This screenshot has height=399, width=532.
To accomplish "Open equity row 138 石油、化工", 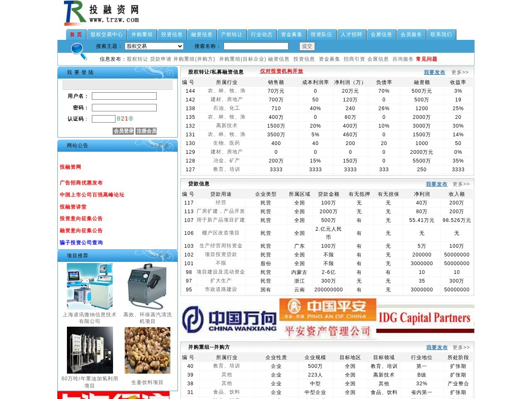I will tap(227, 108).
